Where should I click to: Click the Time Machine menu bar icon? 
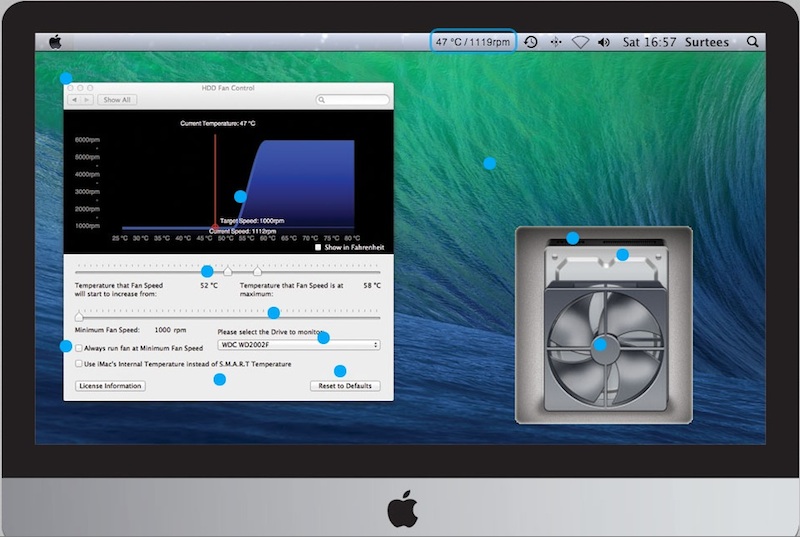click(531, 42)
